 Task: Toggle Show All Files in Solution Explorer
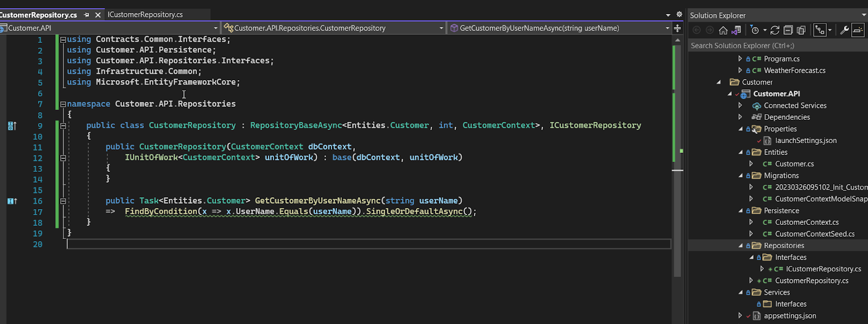[x=801, y=30]
